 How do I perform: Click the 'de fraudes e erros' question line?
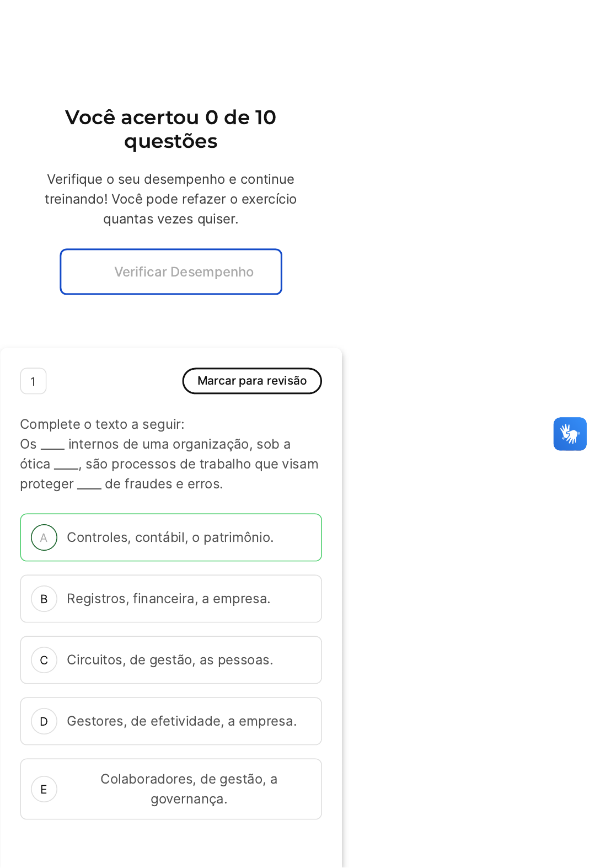[x=163, y=484]
